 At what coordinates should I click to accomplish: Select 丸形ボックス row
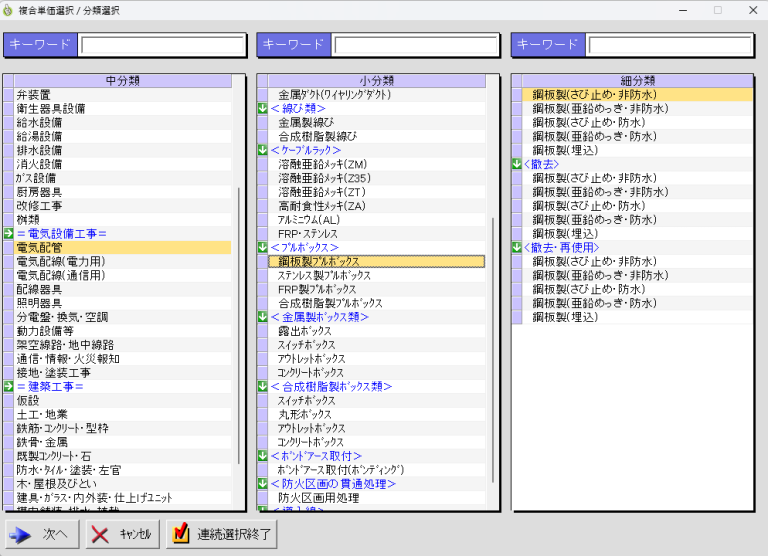377,414
